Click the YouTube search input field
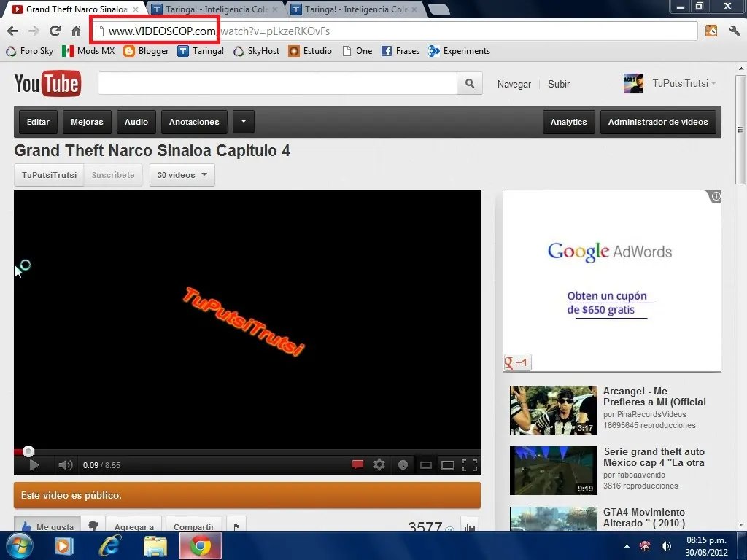 [x=277, y=84]
